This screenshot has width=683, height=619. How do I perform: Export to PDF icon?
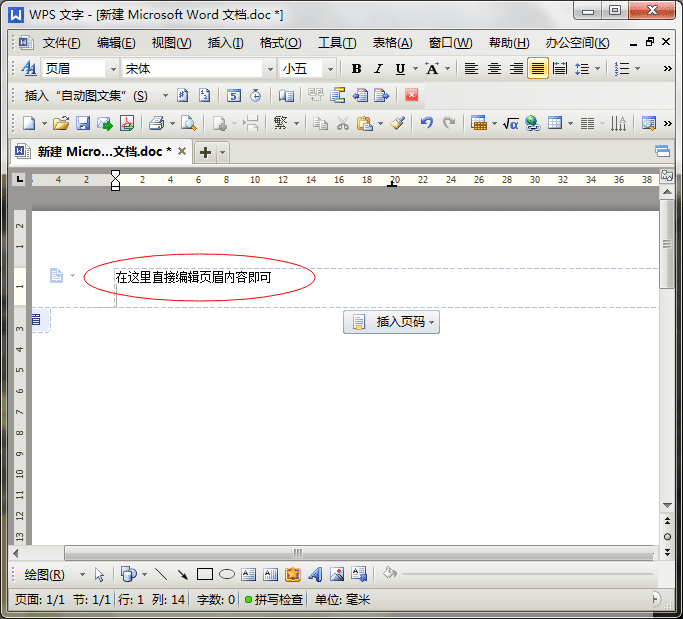tap(127, 123)
